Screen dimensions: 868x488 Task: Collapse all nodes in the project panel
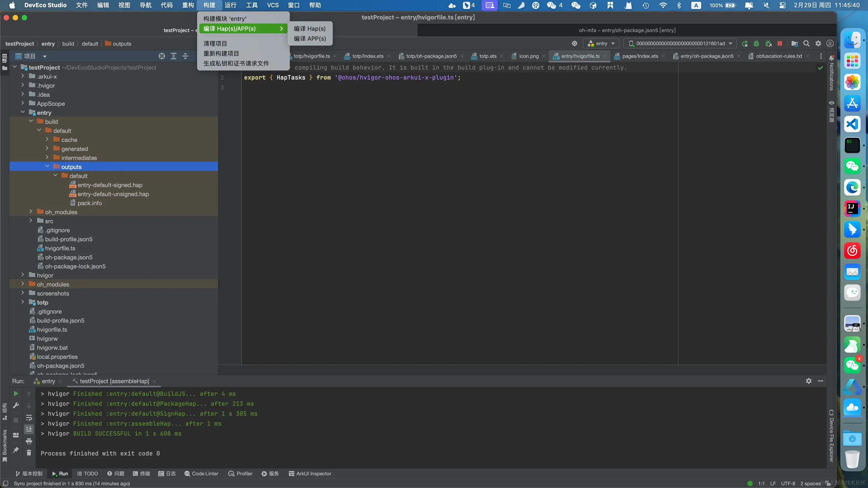185,56
